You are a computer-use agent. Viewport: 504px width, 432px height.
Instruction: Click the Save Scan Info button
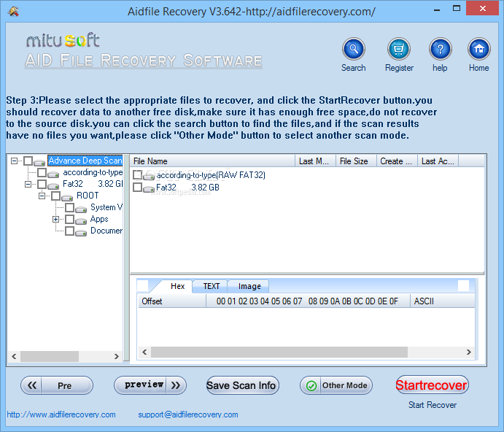pos(243,385)
